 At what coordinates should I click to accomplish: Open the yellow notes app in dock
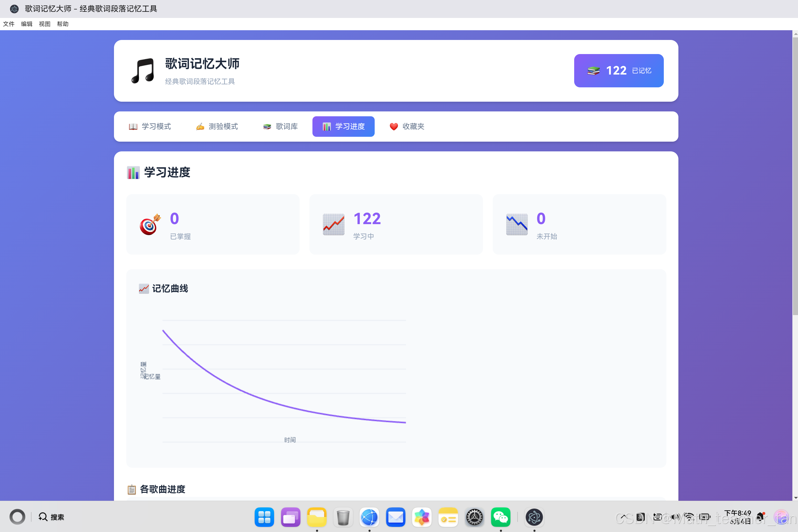(448, 517)
